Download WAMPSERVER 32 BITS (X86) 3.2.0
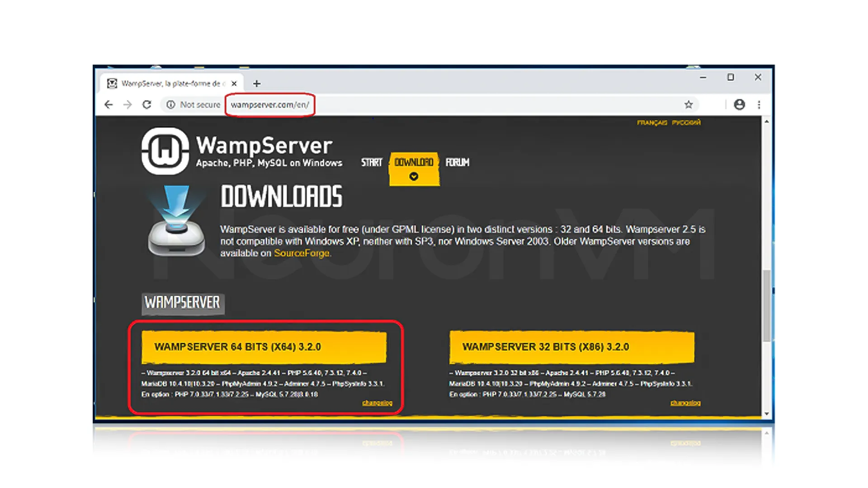Screen dimensions: 868x488 [x=572, y=347]
